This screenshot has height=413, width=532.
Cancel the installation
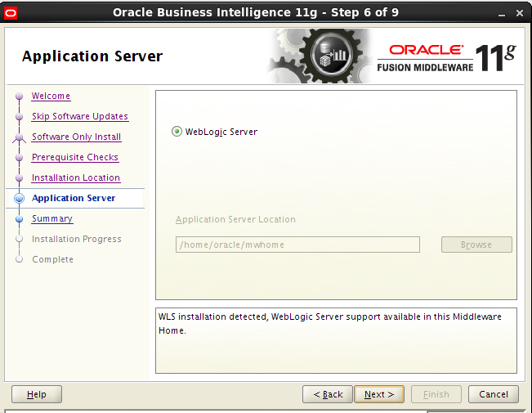[494, 394]
